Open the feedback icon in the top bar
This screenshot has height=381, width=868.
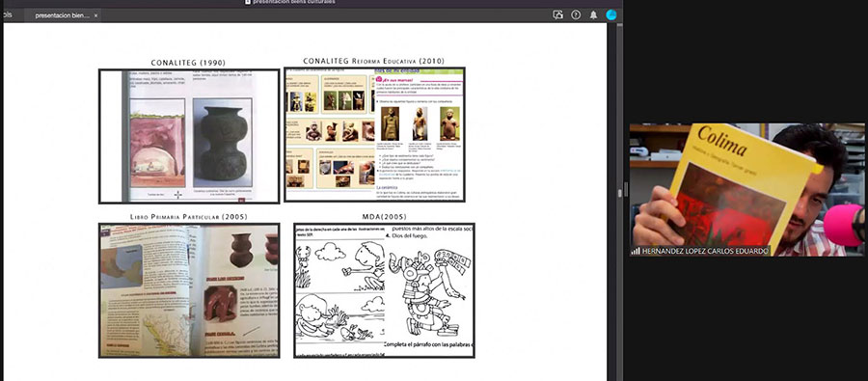pyautogui.click(x=557, y=15)
